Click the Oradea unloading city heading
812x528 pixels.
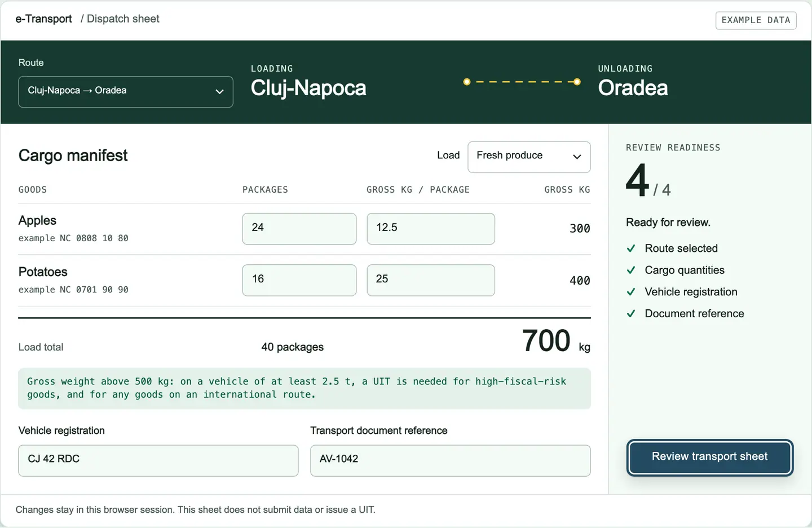pyautogui.click(x=633, y=88)
